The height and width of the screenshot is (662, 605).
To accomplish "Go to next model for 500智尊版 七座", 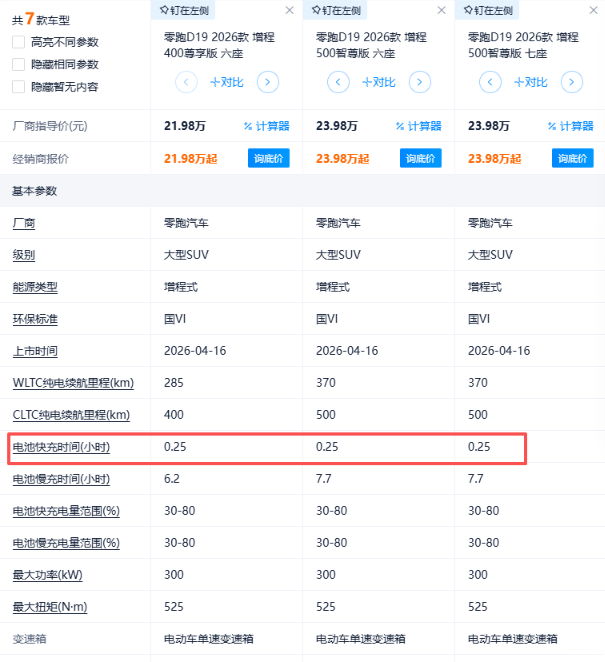I will pos(572,82).
